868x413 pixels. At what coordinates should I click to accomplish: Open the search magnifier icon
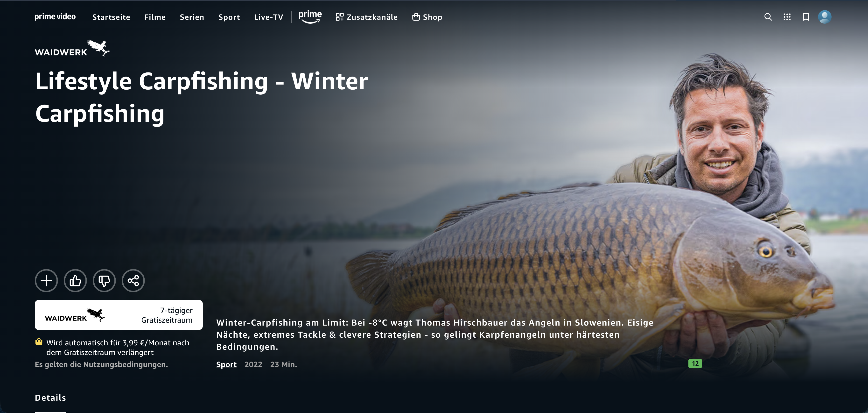[x=768, y=17]
